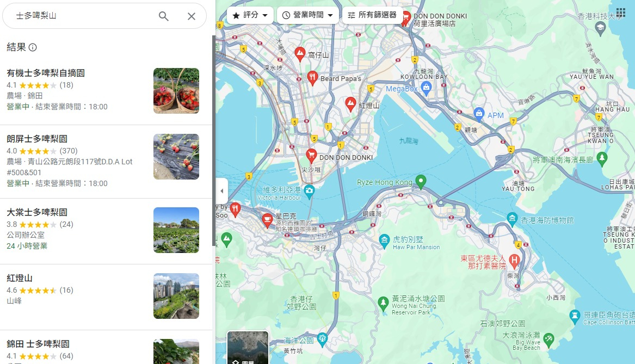Click the 石澳郊野公園 map label

503,324
